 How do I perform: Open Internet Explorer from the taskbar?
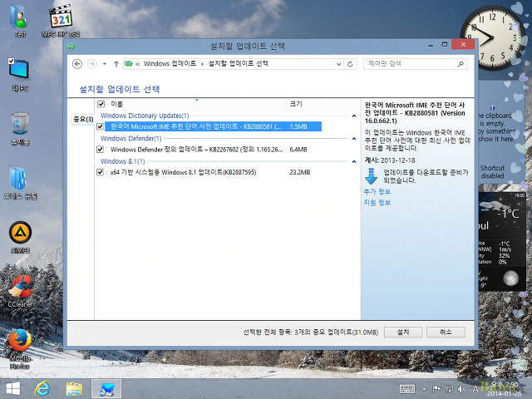42,389
